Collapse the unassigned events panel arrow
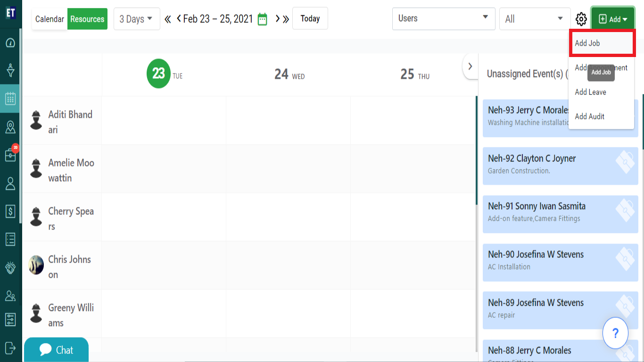The image size is (644, 362). click(470, 66)
